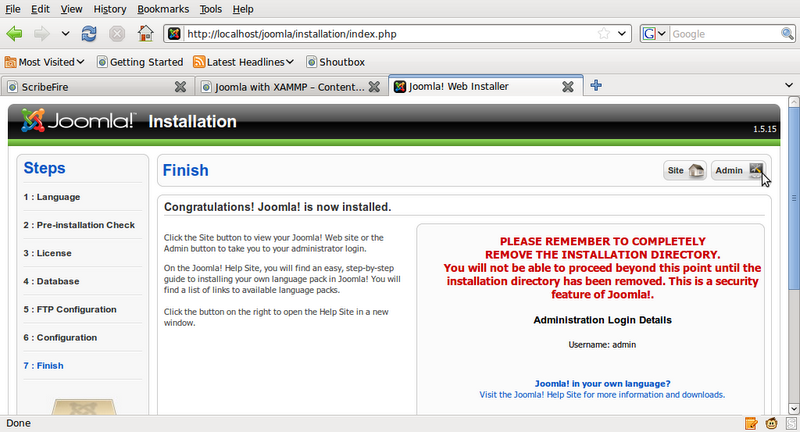Select step 7 : Finish

coord(43,365)
